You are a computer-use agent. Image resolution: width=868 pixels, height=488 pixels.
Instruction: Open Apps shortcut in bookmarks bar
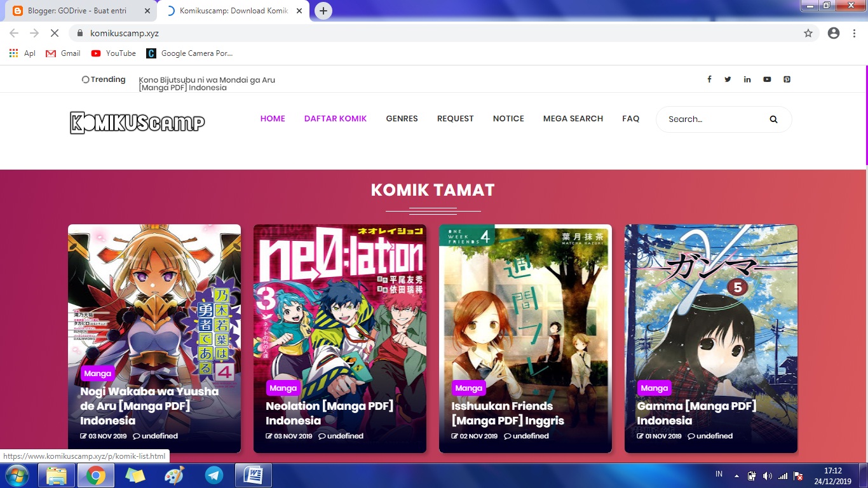point(22,53)
